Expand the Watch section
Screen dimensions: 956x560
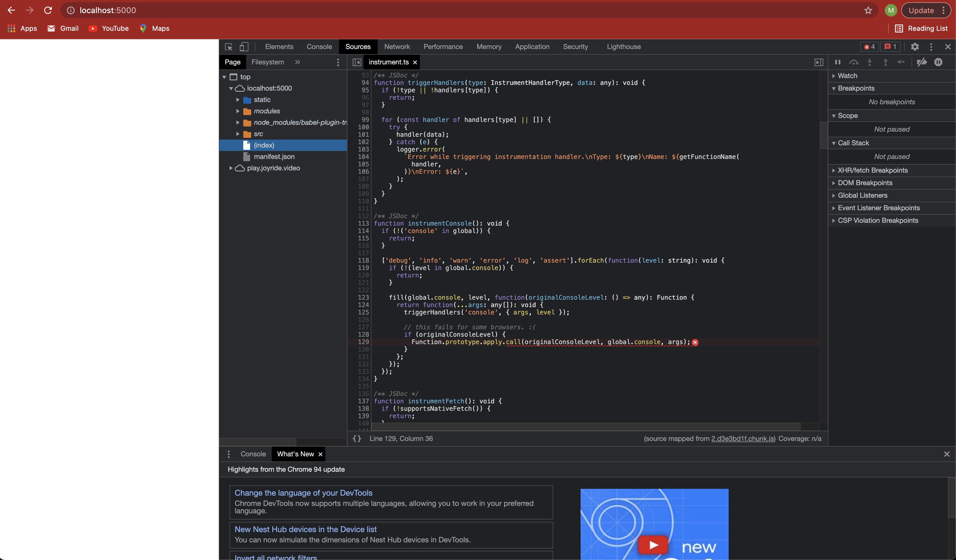[x=892, y=76]
